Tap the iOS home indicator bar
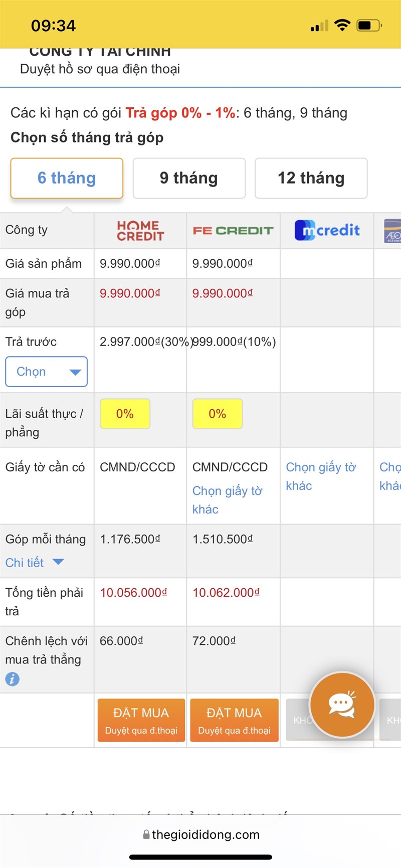 coord(200,857)
